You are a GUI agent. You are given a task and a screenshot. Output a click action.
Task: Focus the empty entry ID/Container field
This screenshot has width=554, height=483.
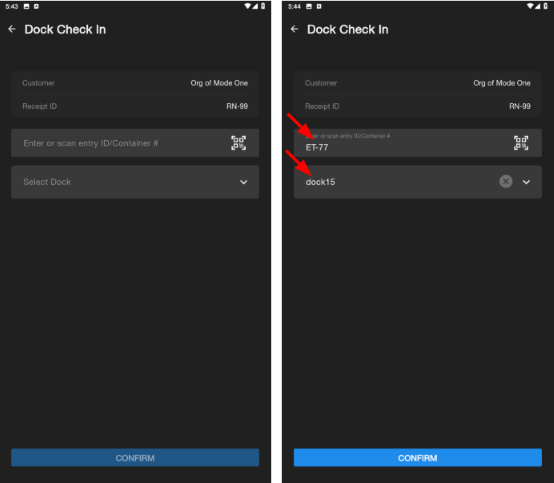point(135,143)
